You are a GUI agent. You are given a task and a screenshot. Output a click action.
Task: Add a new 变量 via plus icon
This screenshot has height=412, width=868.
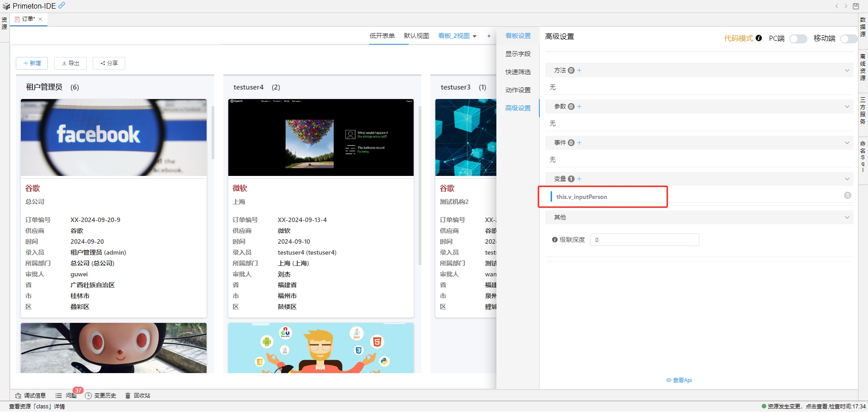(x=580, y=179)
